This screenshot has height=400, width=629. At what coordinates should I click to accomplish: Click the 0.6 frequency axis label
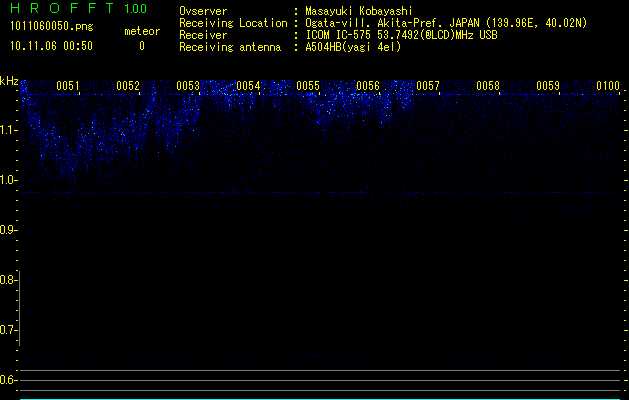point(8,380)
